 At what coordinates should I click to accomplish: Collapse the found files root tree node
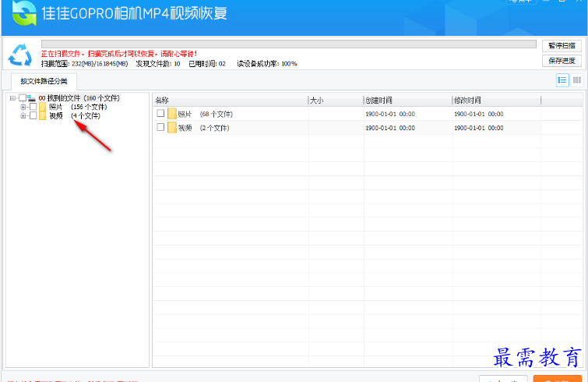click(x=13, y=98)
